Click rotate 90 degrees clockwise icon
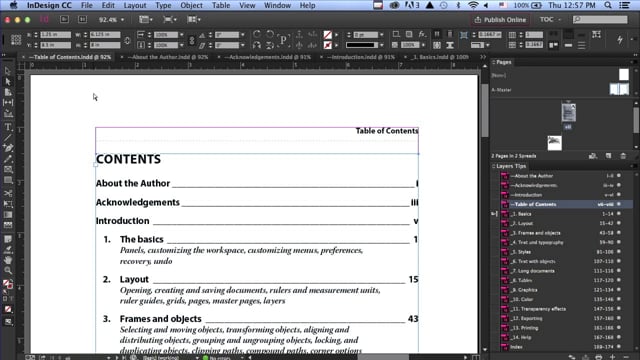This screenshot has width=640, height=360. (257, 34)
